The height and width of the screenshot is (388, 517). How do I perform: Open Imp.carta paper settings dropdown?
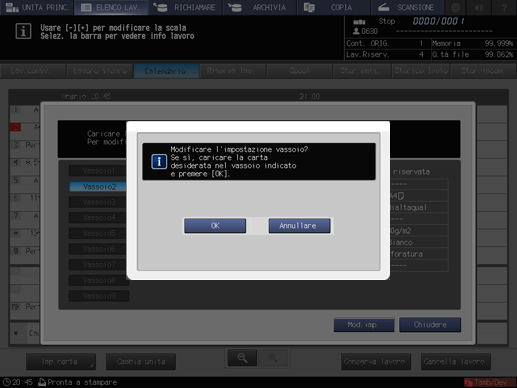point(61,362)
